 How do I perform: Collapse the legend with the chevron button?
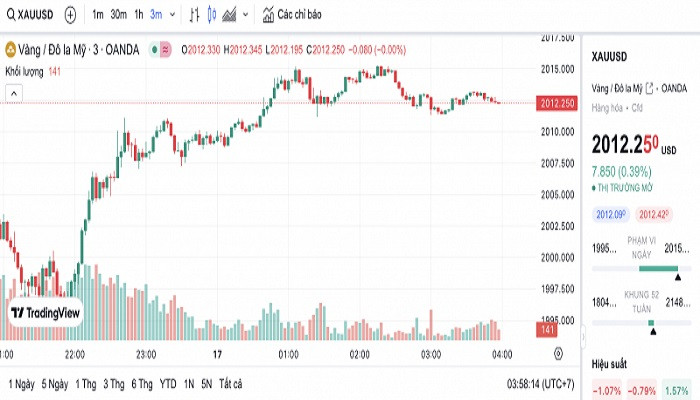click(x=14, y=93)
